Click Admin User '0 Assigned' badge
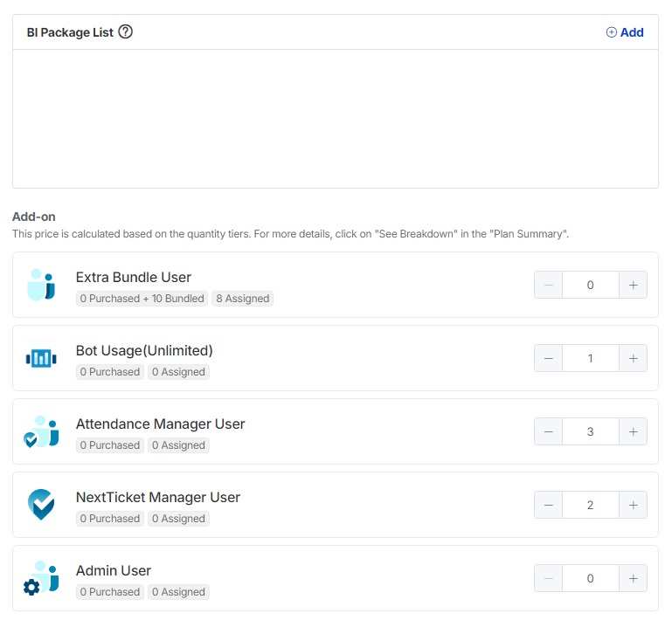The height and width of the screenshot is (627, 672). point(178,591)
